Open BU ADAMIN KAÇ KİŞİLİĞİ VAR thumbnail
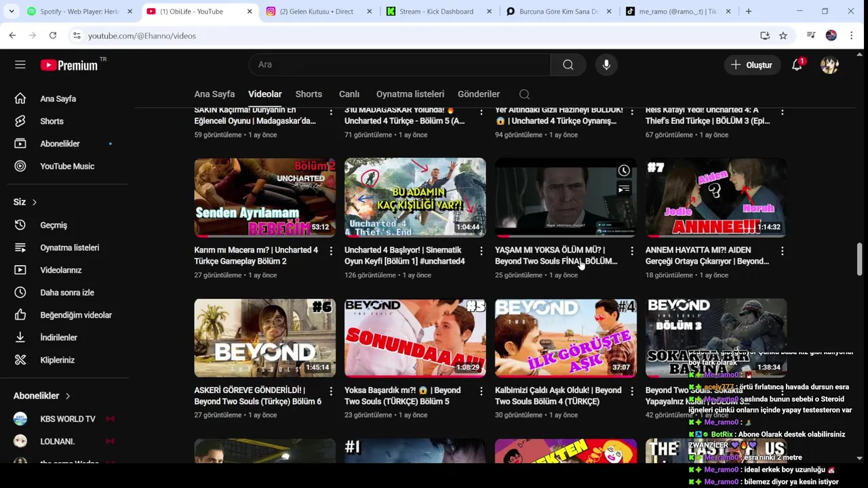The height and width of the screenshot is (488, 868). click(x=415, y=197)
